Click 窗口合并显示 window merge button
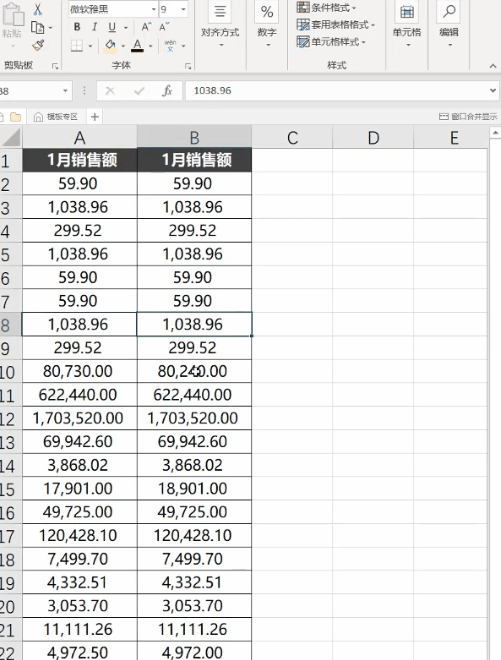 pyautogui.click(x=468, y=117)
